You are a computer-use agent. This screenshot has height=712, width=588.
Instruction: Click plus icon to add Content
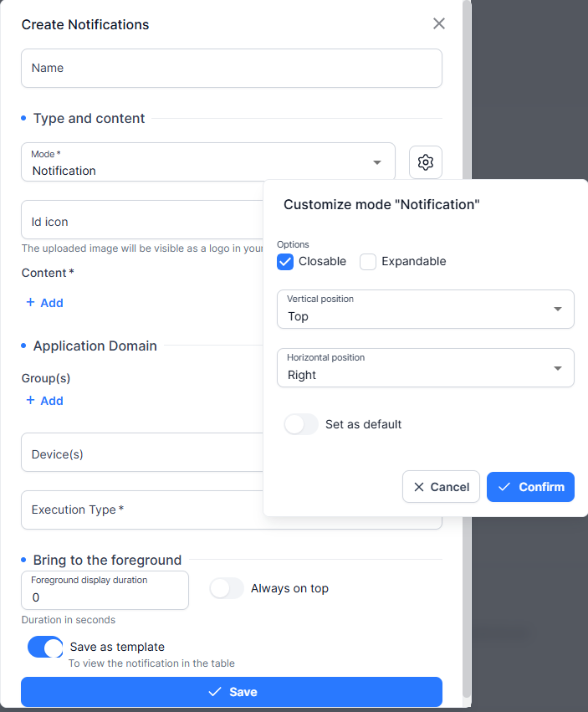(30, 302)
